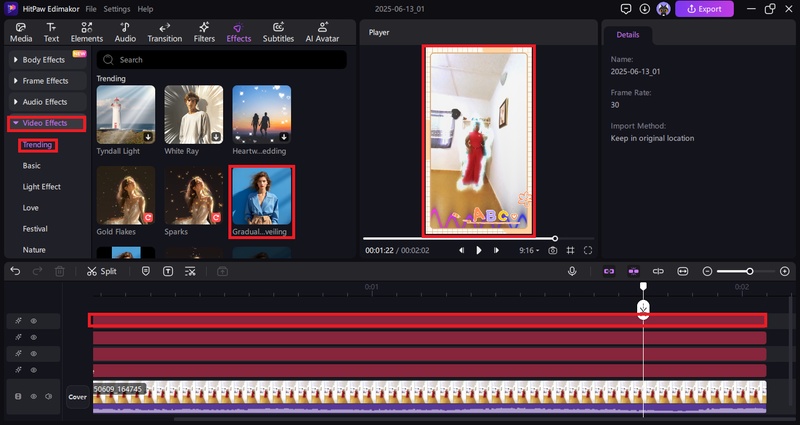This screenshot has height=425, width=800.
Task: Take a snapshot with camera icon
Action: pyautogui.click(x=553, y=251)
